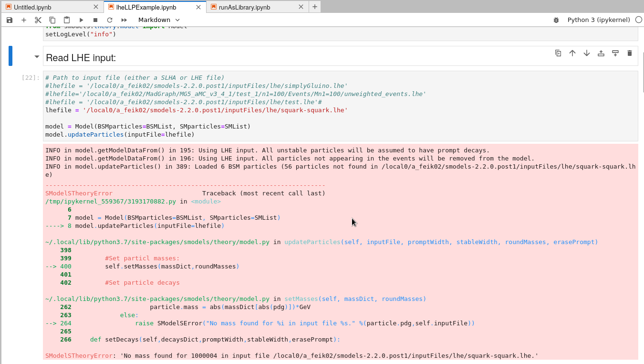Save the notebook using the save icon
The image size is (644, 364).
point(9,20)
